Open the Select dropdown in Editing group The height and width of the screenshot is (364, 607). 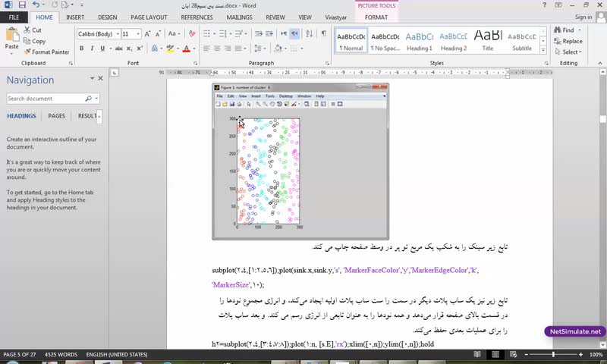pyautogui.click(x=568, y=52)
